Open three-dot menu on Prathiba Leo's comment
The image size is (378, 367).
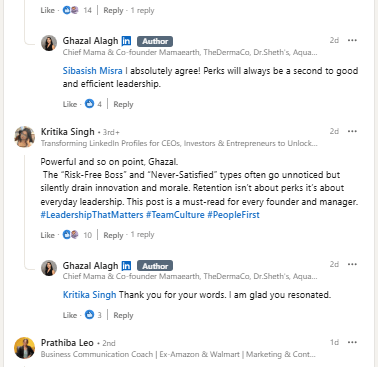pos(352,342)
